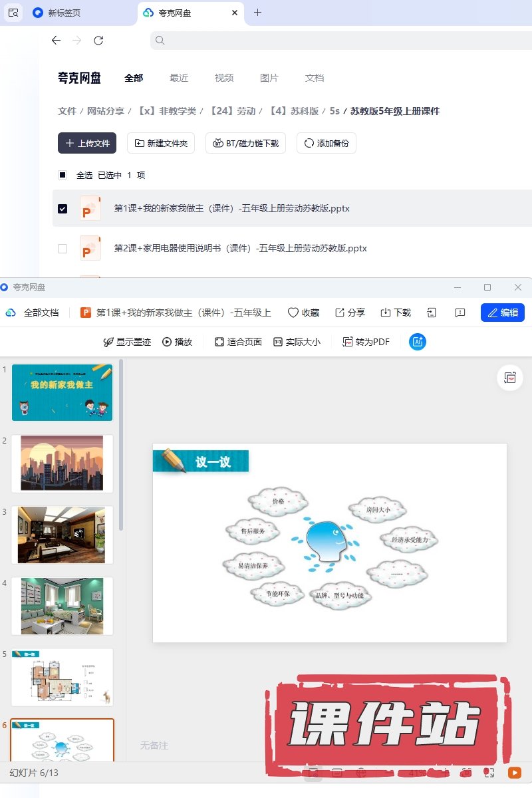This screenshot has height=798, width=532.
Task: Download the opened pptx file
Action: (396, 313)
